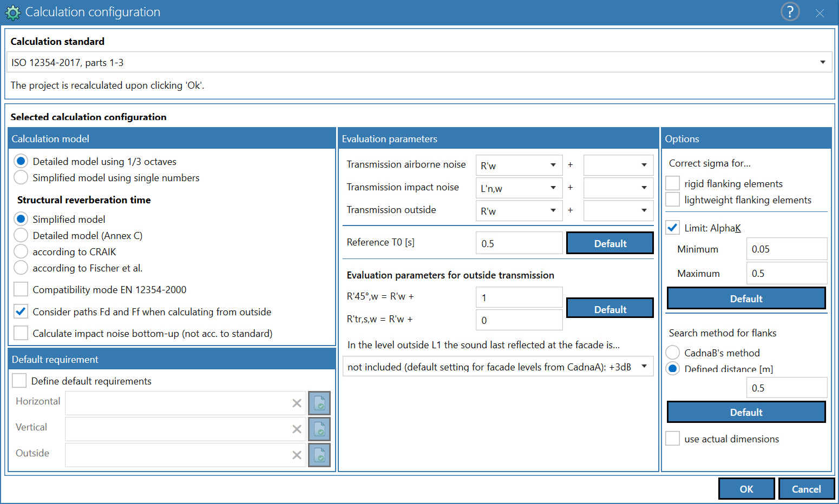Click Default under Defined distance field

tap(746, 412)
